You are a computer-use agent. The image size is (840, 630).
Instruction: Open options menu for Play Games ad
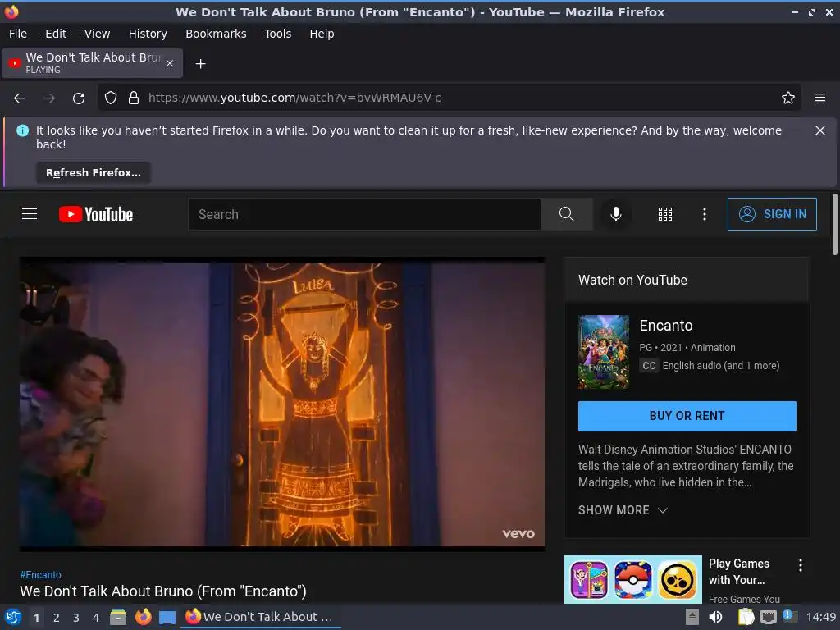tap(801, 565)
